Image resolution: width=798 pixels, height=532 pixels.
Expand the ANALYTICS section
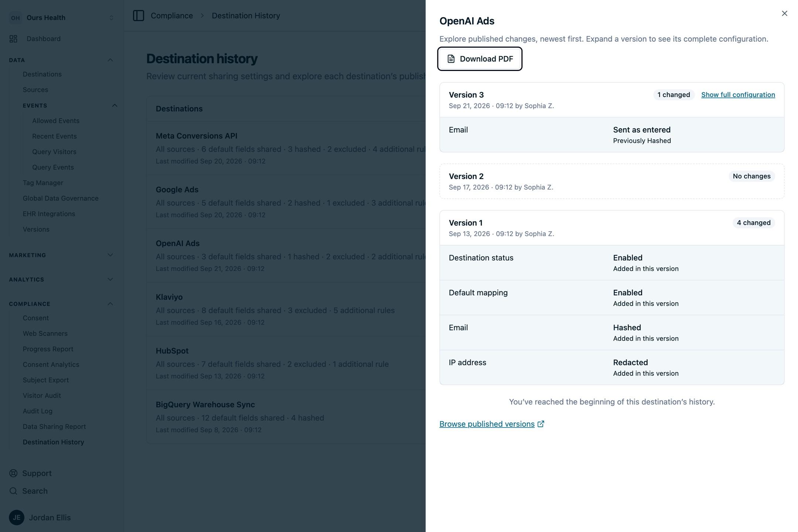click(x=61, y=279)
